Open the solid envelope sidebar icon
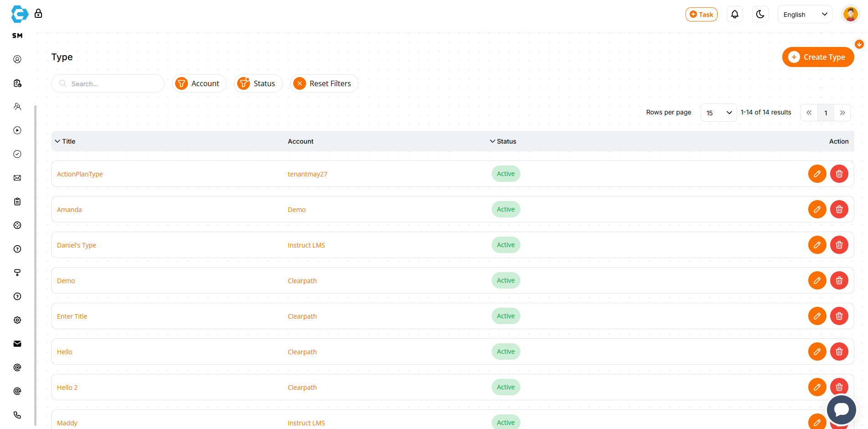Viewport: 868px width, 429px height. (x=17, y=344)
